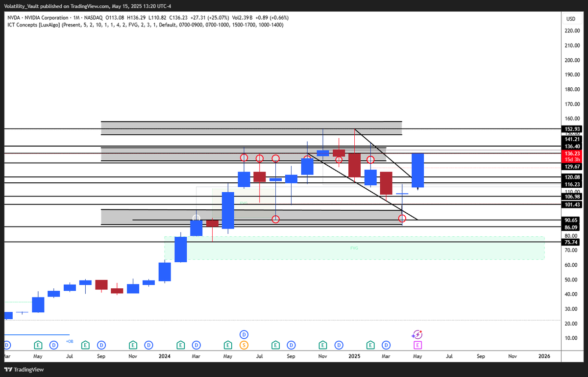The image size is (588, 377).
Task: Click the 2026 label on time axis
Action: tap(543, 356)
